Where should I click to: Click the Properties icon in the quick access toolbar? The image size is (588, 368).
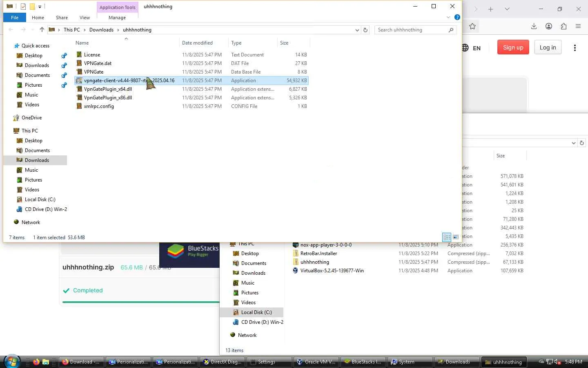(23, 7)
